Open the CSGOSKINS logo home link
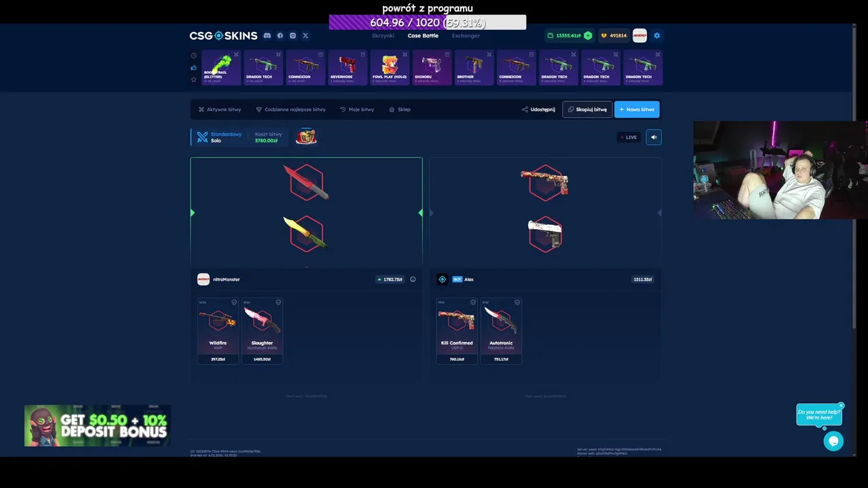868x488 pixels. point(223,35)
